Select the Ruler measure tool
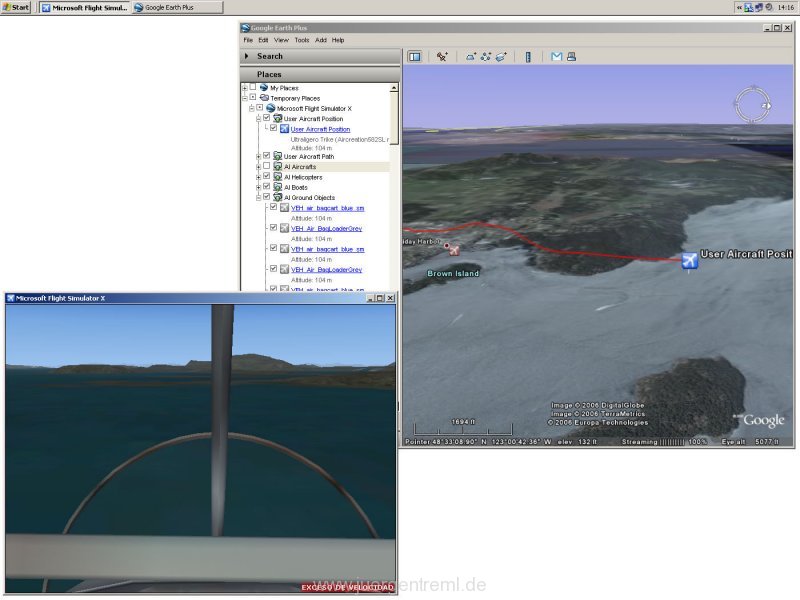This screenshot has height=600, width=800. tap(528, 57)
